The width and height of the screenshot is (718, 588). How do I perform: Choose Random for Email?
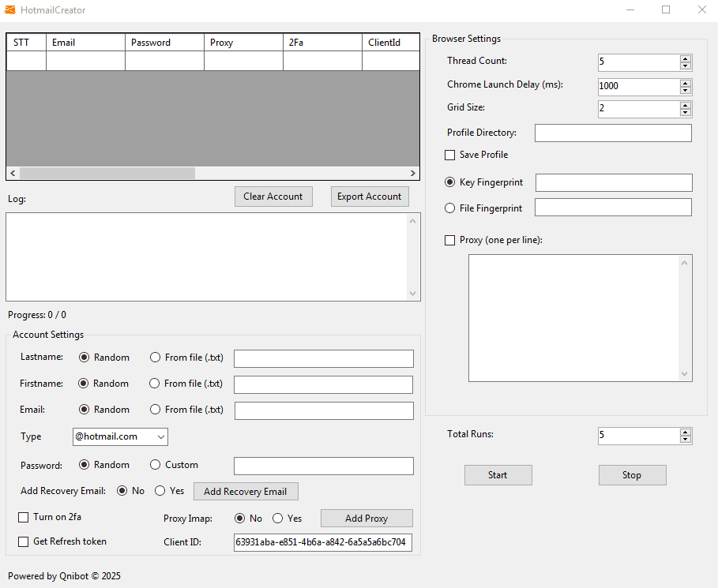point(84,410)
